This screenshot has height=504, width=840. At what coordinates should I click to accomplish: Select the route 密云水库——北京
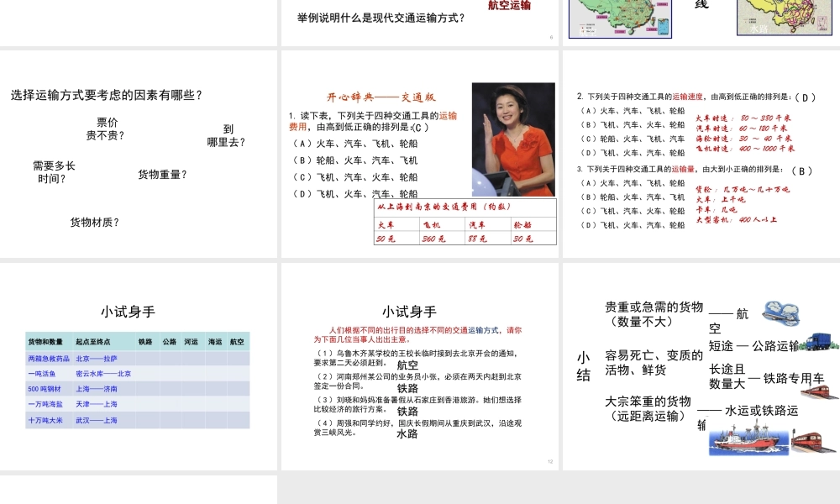103,374
